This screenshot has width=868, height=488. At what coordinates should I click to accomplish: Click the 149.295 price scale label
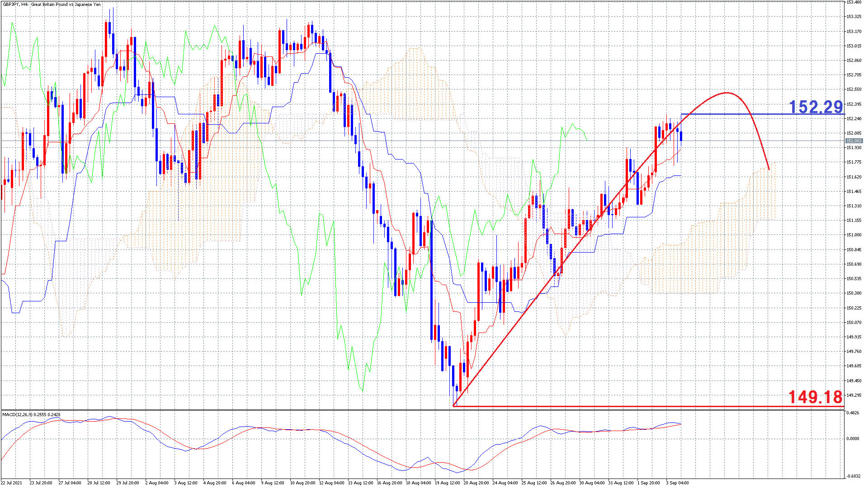854,395
